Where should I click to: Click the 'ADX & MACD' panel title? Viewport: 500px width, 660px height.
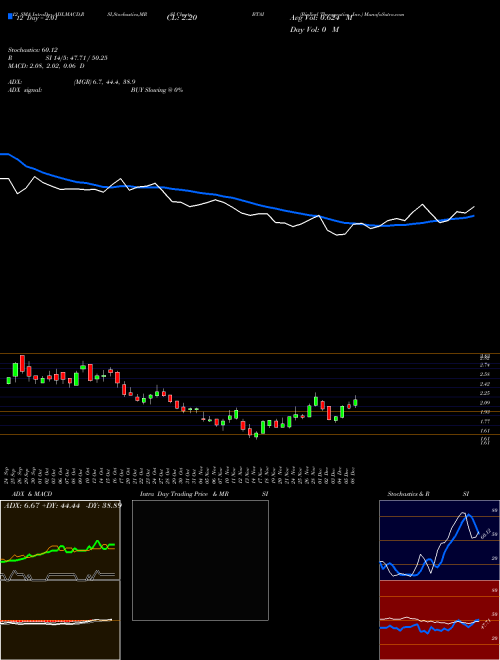click(32, 494)
